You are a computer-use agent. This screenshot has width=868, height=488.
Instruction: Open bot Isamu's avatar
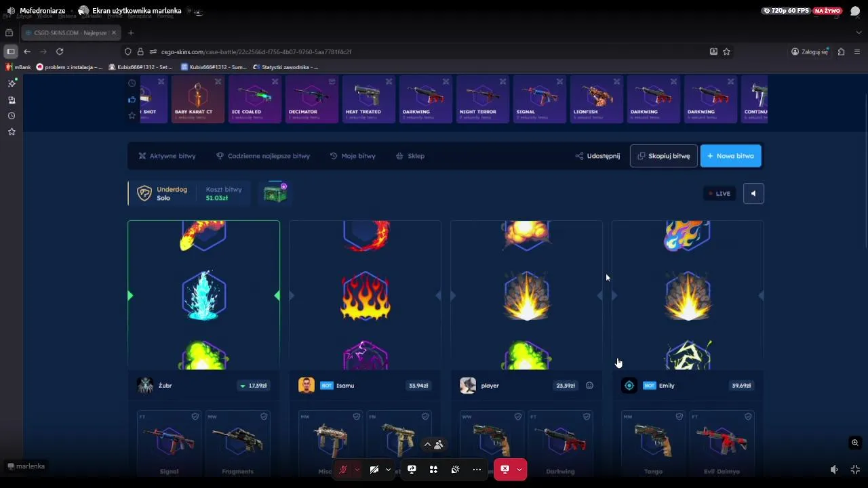point(307,386)
